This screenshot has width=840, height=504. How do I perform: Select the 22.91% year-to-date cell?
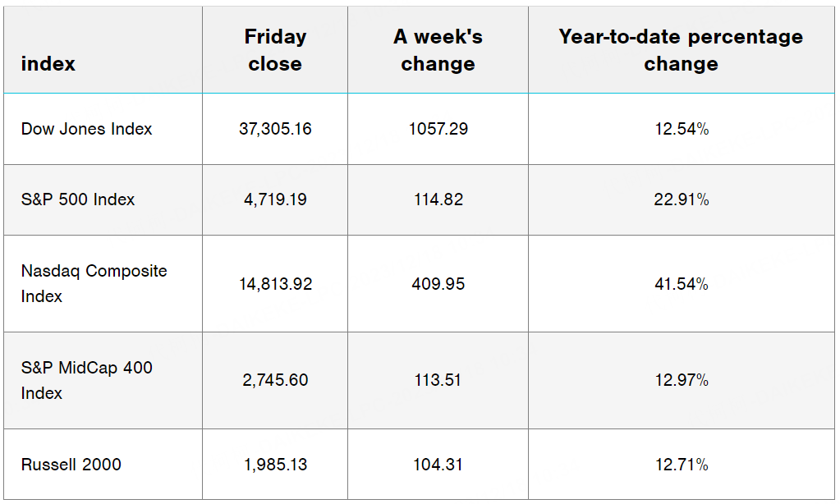[x=682, y=199]
